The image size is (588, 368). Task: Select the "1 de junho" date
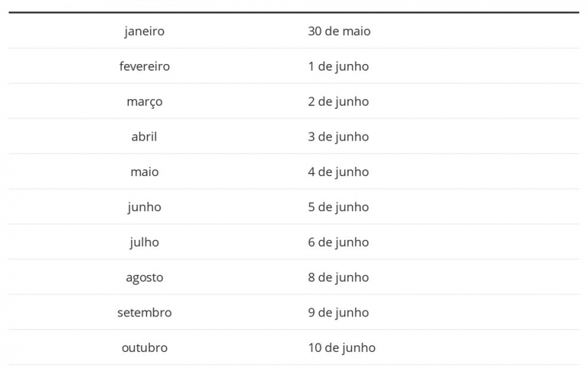pos(338,66)
